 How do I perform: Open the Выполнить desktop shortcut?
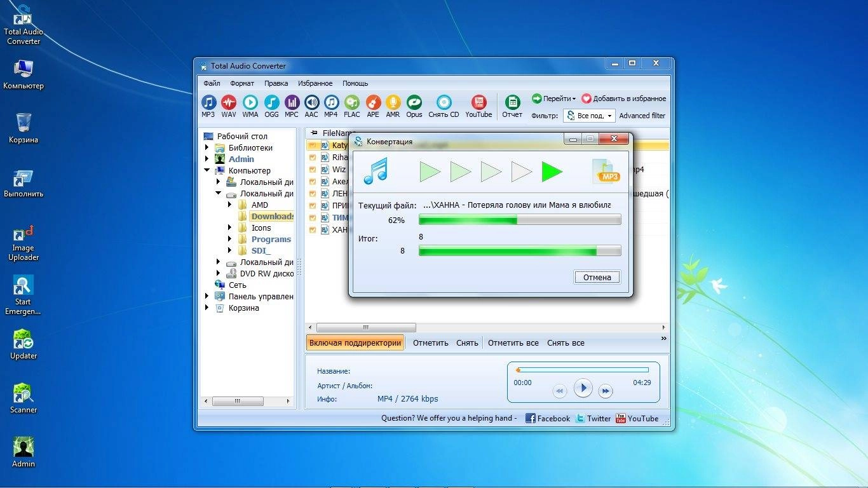coord(24,183)
